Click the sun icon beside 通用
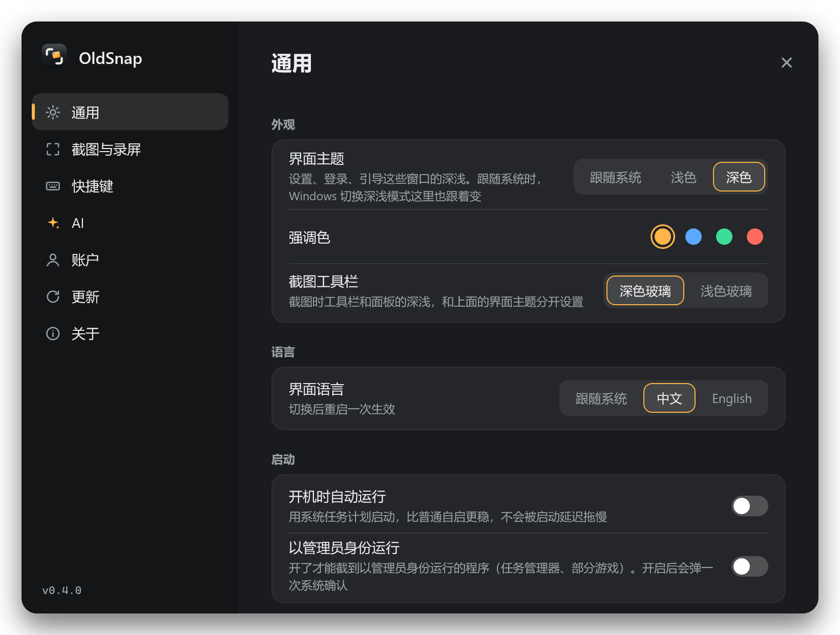 (53, 112)
